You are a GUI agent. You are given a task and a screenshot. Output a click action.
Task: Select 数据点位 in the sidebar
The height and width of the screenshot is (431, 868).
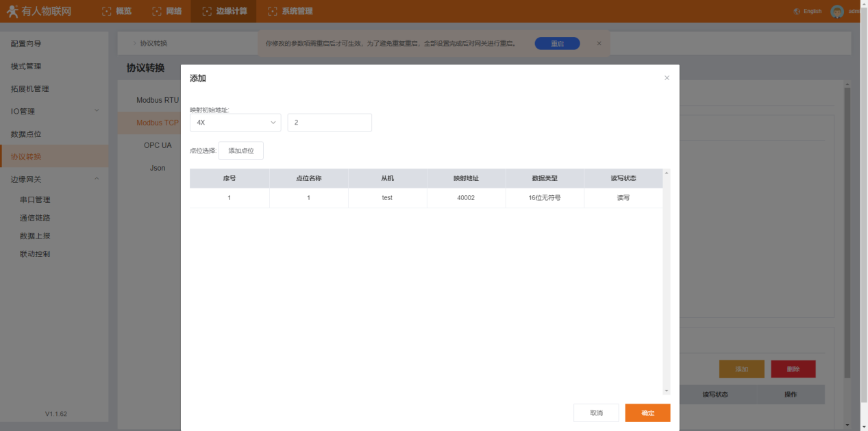(x=26, y=134)
